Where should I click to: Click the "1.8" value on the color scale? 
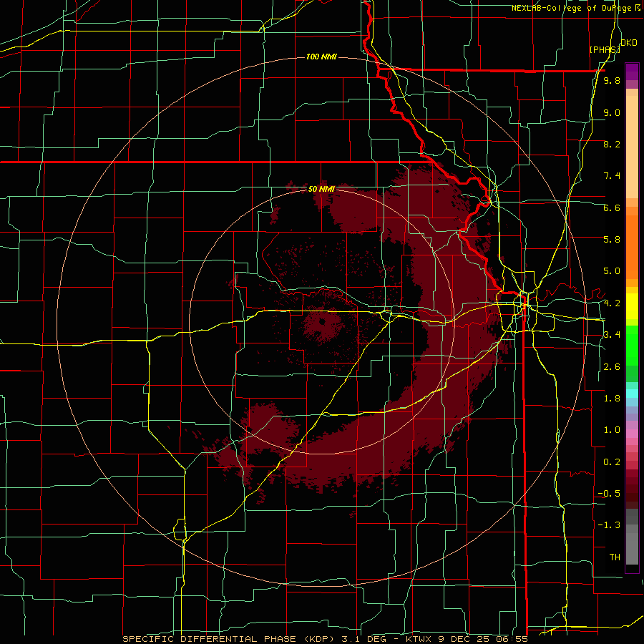(612, 399)
